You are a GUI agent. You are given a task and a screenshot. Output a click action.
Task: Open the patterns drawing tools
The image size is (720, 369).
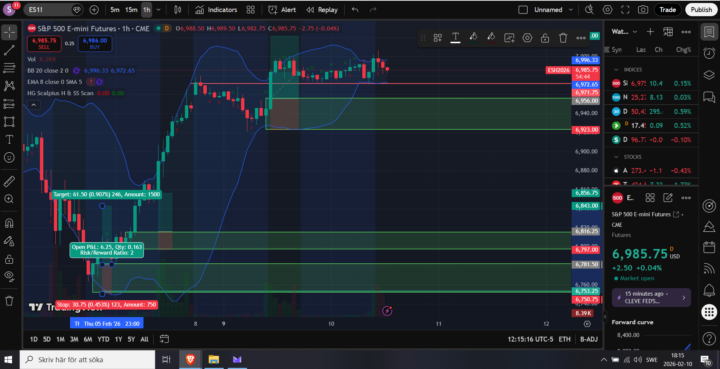coord(9,86)
